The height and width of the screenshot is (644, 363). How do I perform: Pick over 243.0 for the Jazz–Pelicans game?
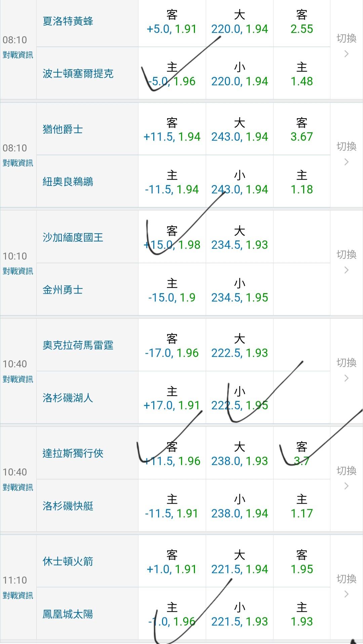pyautogui.click(x=239, y=130)
